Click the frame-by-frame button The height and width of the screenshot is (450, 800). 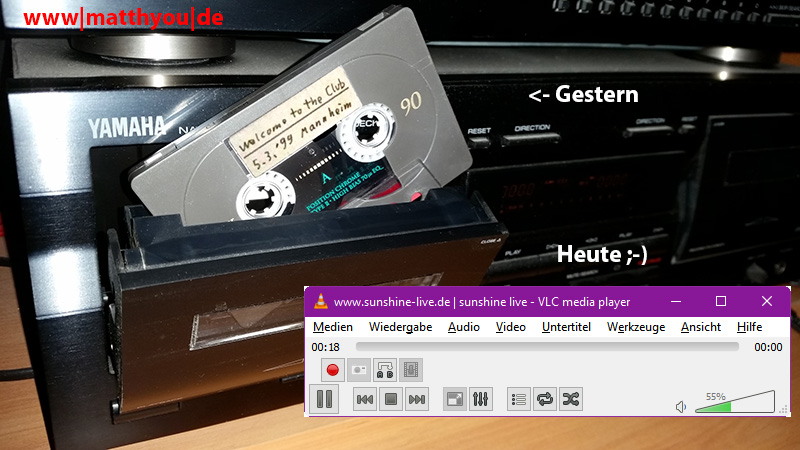pos(411,370)
